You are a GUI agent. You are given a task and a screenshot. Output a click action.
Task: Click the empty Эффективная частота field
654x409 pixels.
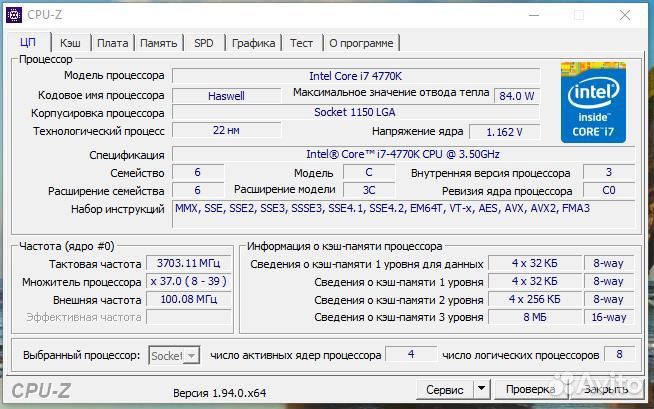pyautogui.click(x=189, y=317)
